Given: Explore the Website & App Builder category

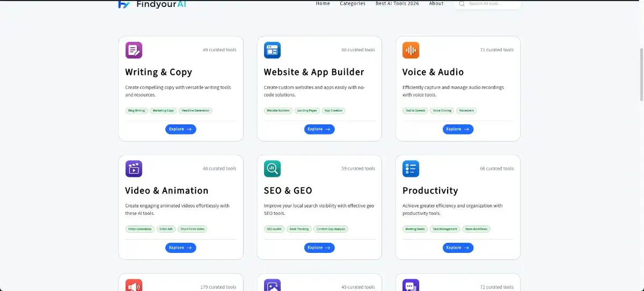Looking at the screenshot, I should [x=319, y=129].
